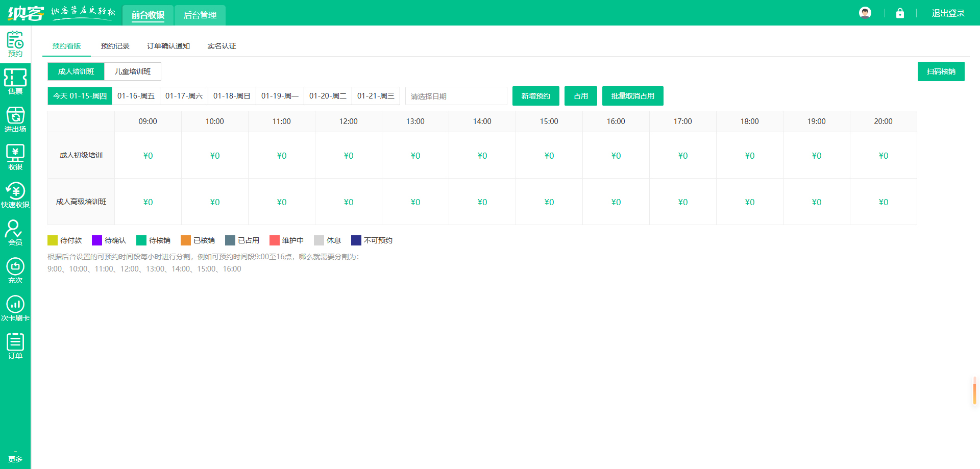The height and width of the screenshot is (469, 980).
Task: Open the 预约记录 tab
Action: click(115, 46)
